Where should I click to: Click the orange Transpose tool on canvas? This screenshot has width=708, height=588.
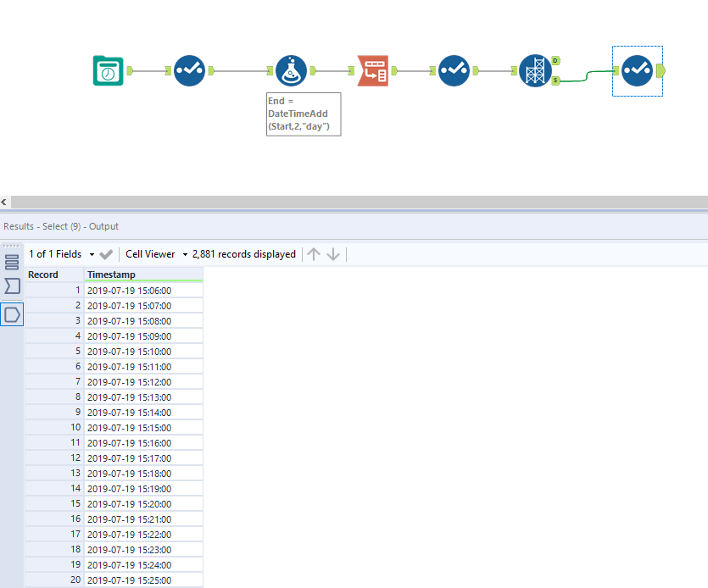coord(373,71)
